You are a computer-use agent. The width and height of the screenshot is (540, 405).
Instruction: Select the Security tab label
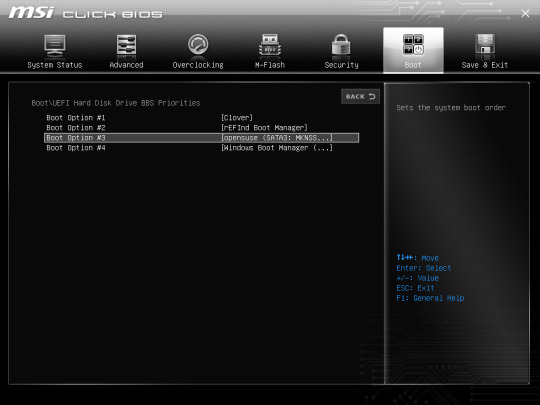click(341, 65)
